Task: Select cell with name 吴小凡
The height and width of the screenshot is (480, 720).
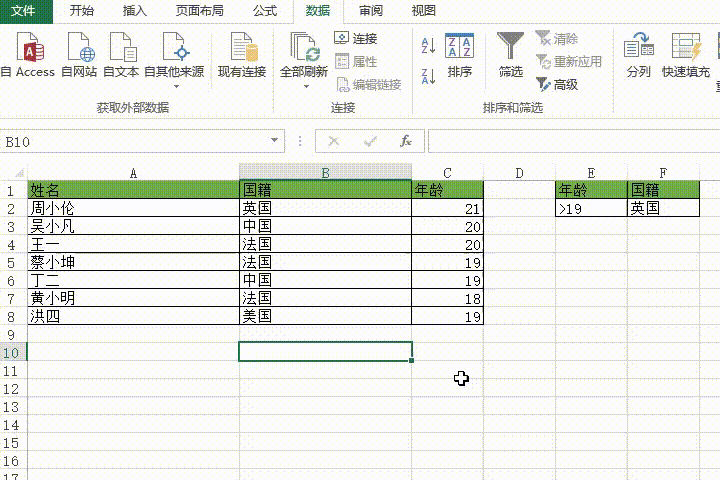Action: [x=133, y=226]
